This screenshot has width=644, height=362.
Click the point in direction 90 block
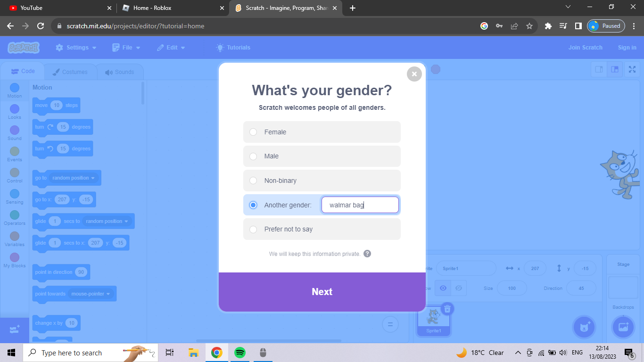coord(61,272)
